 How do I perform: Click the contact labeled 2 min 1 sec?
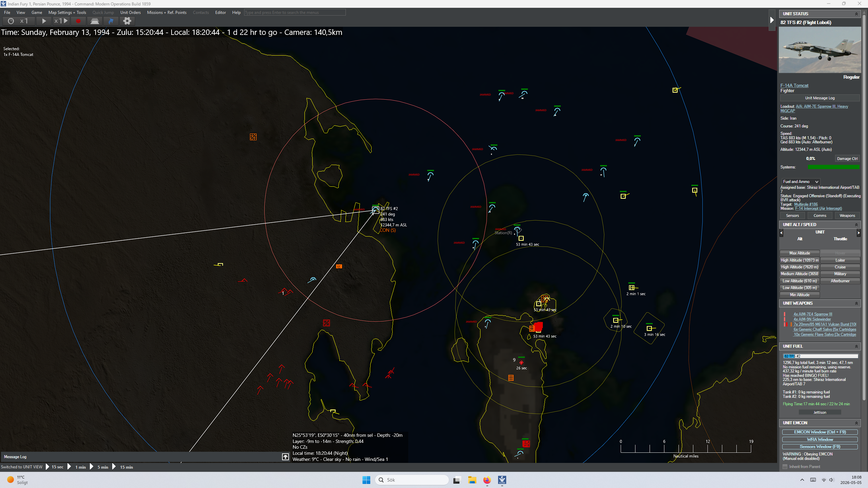click(631, 287)
